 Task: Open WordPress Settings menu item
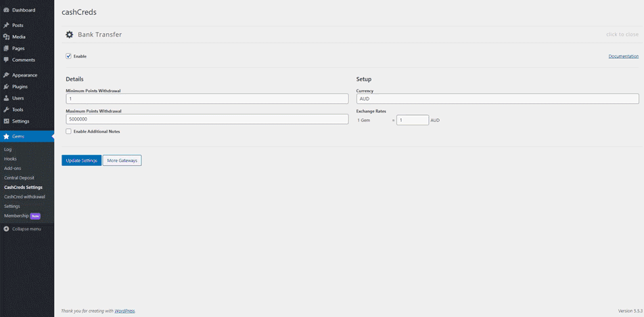27,121
